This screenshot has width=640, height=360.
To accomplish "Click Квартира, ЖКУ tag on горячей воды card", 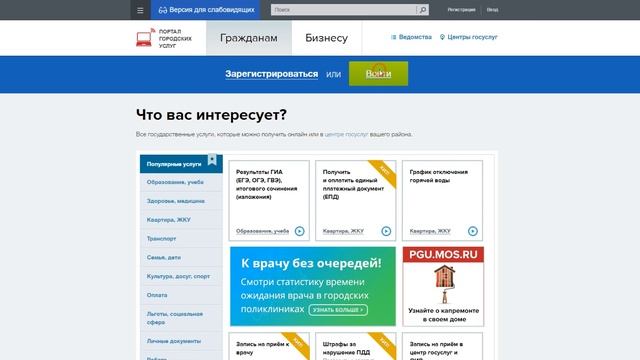I will 430,231.
